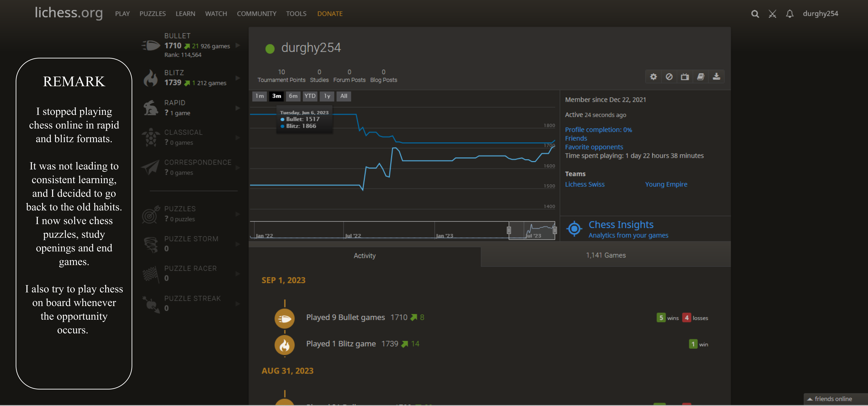Click the search magnifier icon
The image size is (868, 406).
[x=755, y=14]
